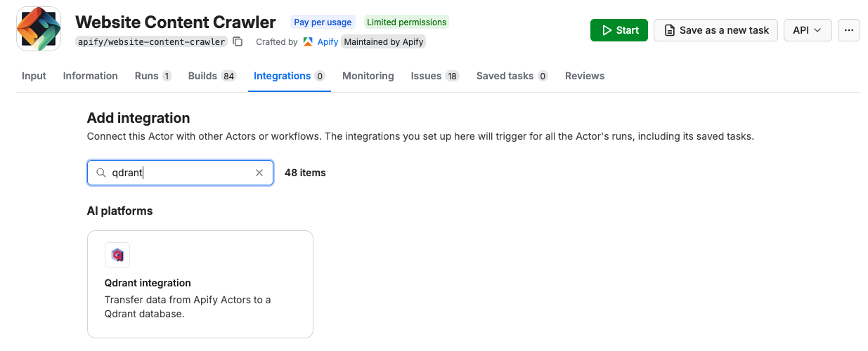Open the three-dots more options menu
868x351 pixels.
point(849,30)
